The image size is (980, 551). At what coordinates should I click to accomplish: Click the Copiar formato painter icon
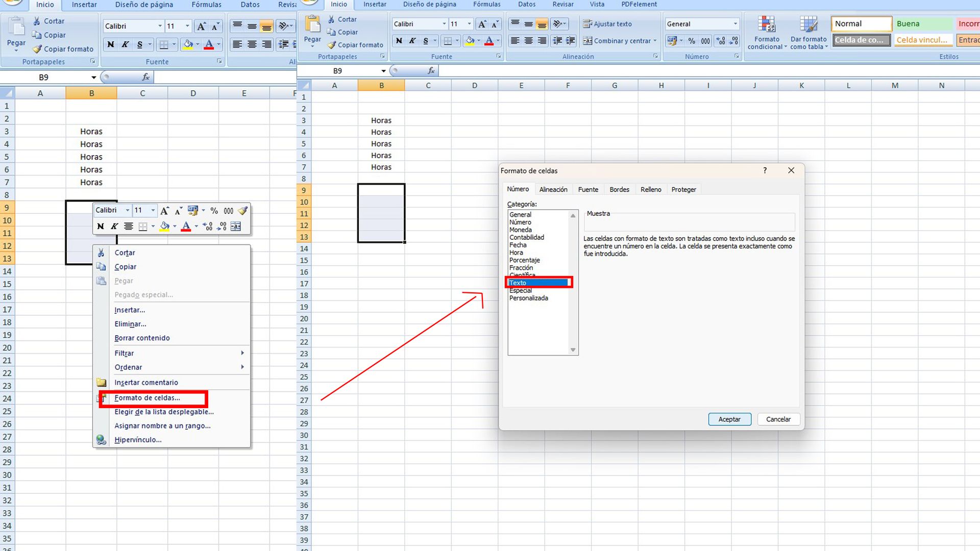36,49
